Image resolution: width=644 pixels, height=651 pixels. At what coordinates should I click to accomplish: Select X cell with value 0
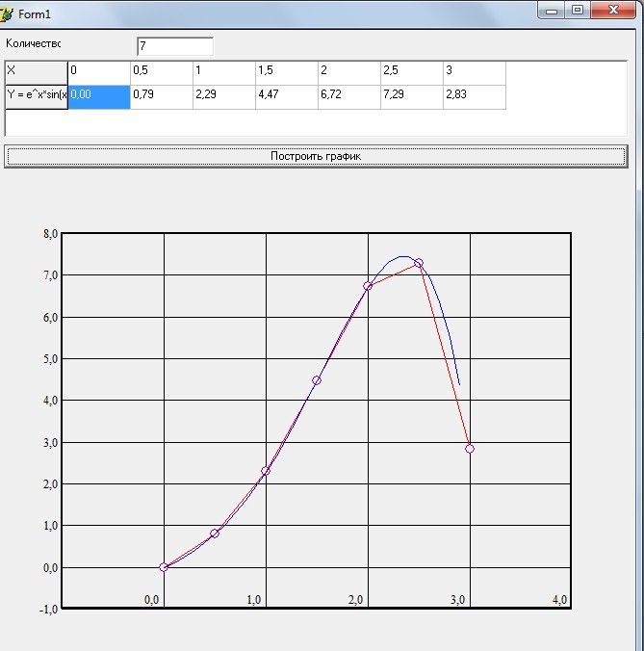tap(99, 73)
